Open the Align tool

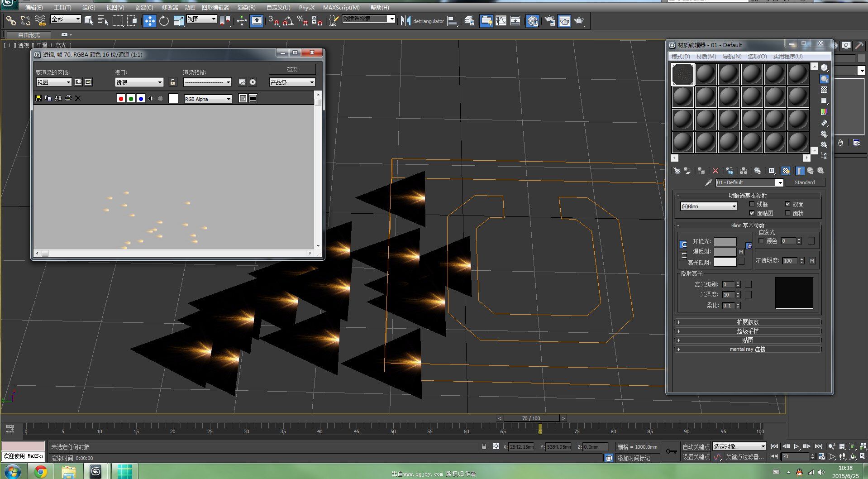pyautogui.click(x=452, y=21)
